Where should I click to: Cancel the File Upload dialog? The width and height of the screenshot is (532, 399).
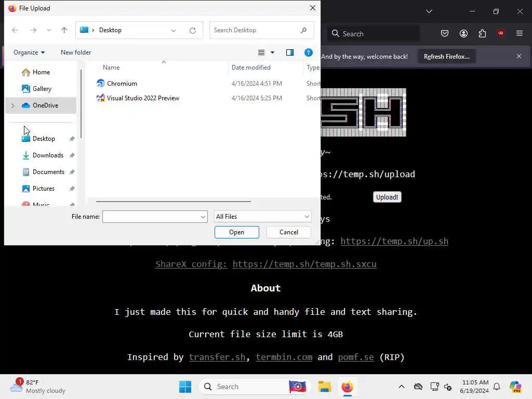(289, 232)
